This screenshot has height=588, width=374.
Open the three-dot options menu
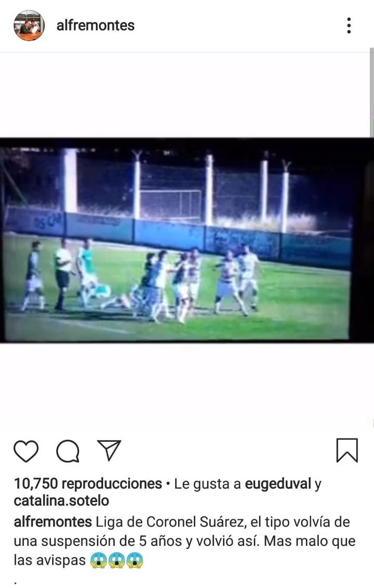tap(349, 25)
